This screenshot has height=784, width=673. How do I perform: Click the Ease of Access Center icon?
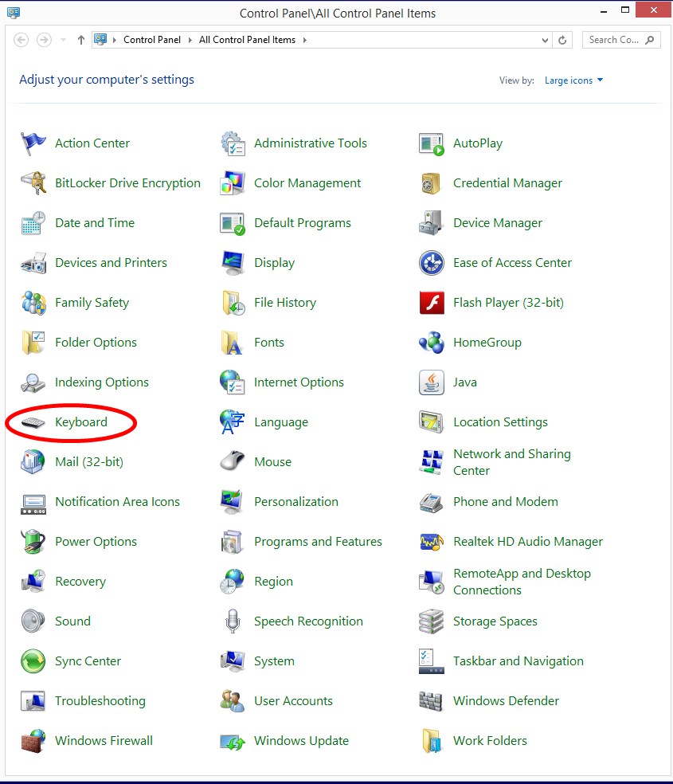tap(432, 263)
